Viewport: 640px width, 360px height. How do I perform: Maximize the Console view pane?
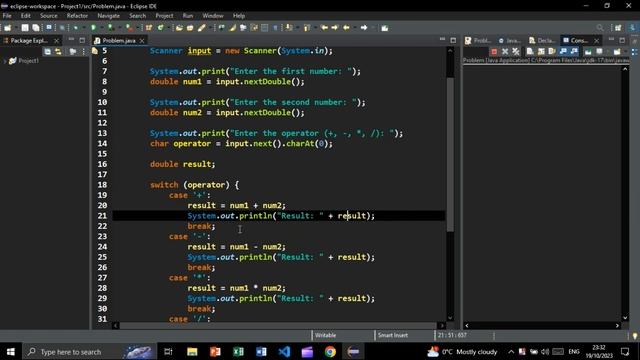click(622, 40)
